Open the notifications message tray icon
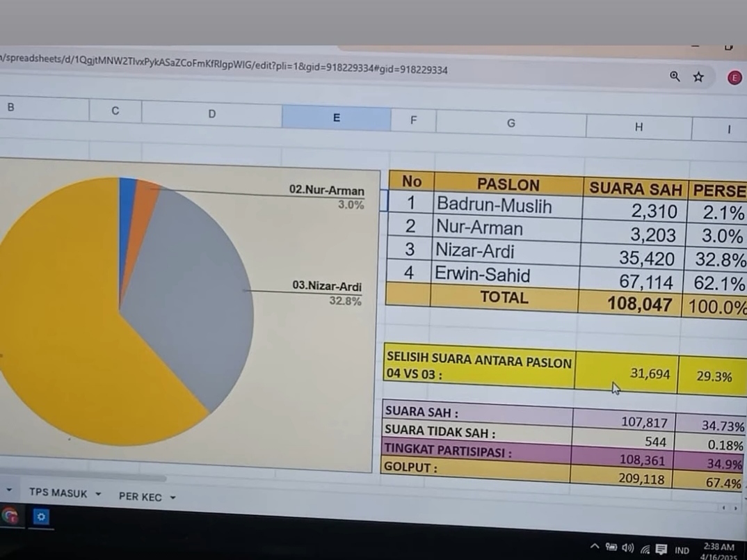 [661, 550]
